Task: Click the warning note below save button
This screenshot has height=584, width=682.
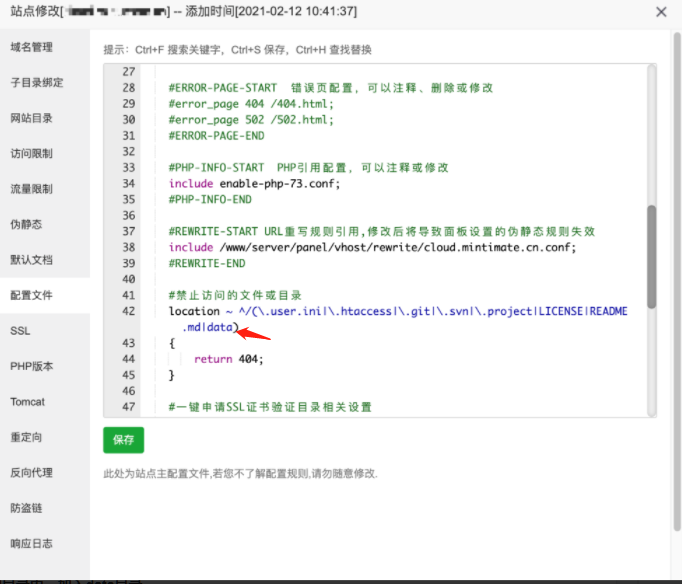Action: [x=240, y=474]
